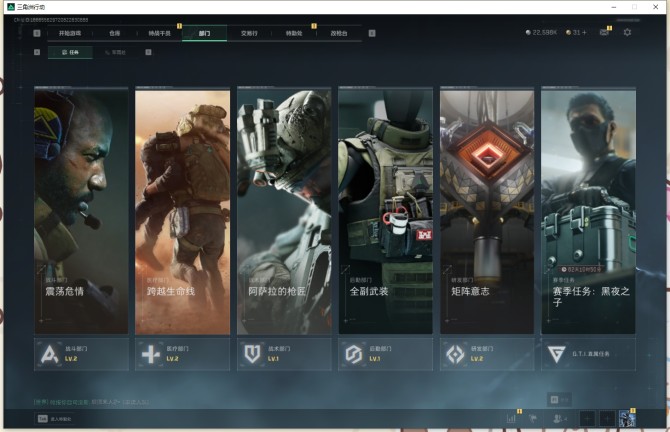Click the 医疗部门 cross icon
This screenshot has width=670, height=432.
(150, 354)
